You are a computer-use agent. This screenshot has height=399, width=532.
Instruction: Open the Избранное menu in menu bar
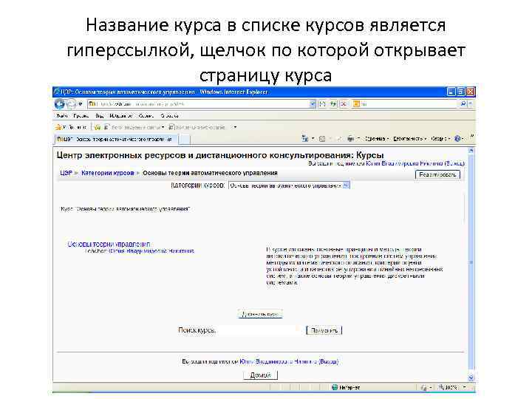point(121,116)
